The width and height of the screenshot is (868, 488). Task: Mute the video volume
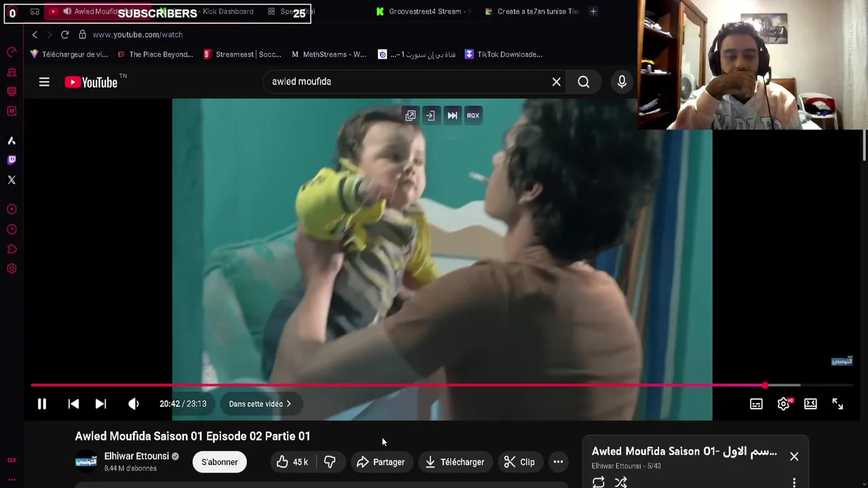pos(134,404)
